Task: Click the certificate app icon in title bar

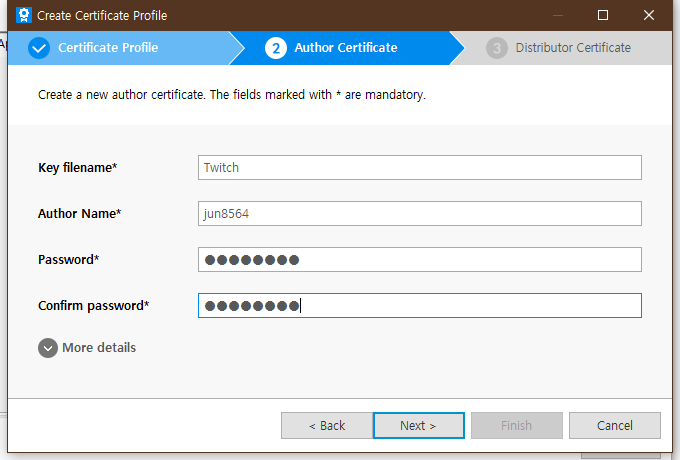Action: 23,15
